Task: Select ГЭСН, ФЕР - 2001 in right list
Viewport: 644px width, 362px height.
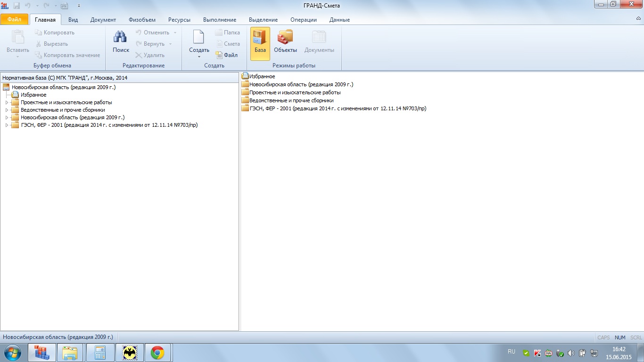Action: pos(338,108)
